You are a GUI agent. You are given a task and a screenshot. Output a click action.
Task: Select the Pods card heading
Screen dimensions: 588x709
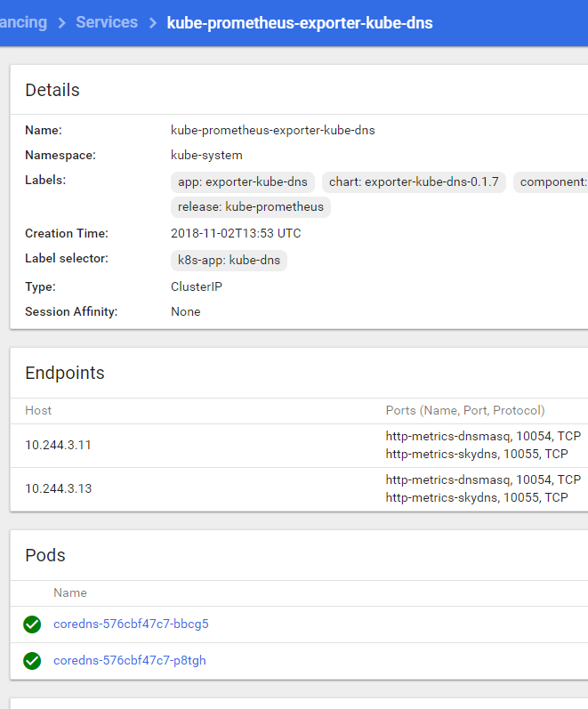(x=45, y=555)
